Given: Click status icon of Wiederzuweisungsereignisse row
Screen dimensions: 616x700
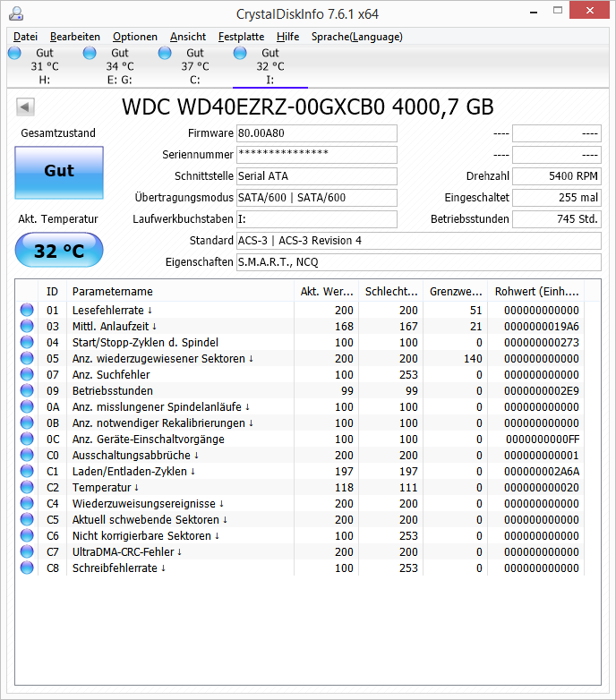Looking at the screenshot, I should coord(27,503).
